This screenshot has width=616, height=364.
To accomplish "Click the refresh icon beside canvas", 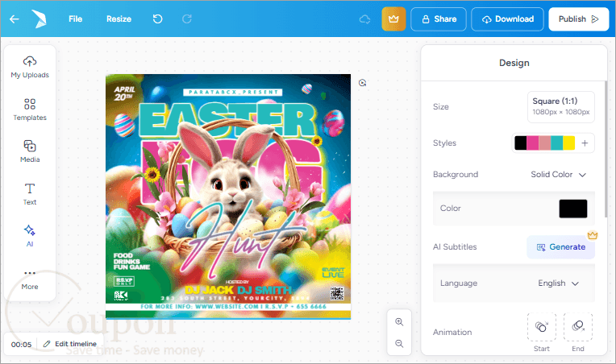I will click(x=362, y=83).
